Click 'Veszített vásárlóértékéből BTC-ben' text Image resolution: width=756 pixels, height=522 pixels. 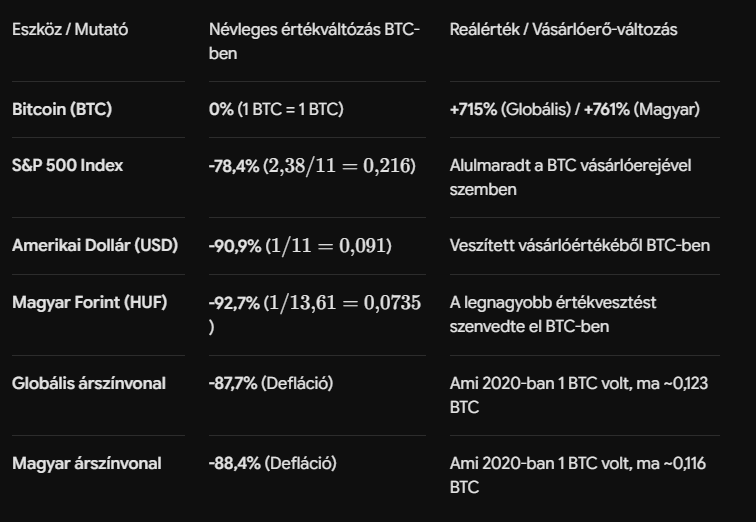(x=580, y=245)
